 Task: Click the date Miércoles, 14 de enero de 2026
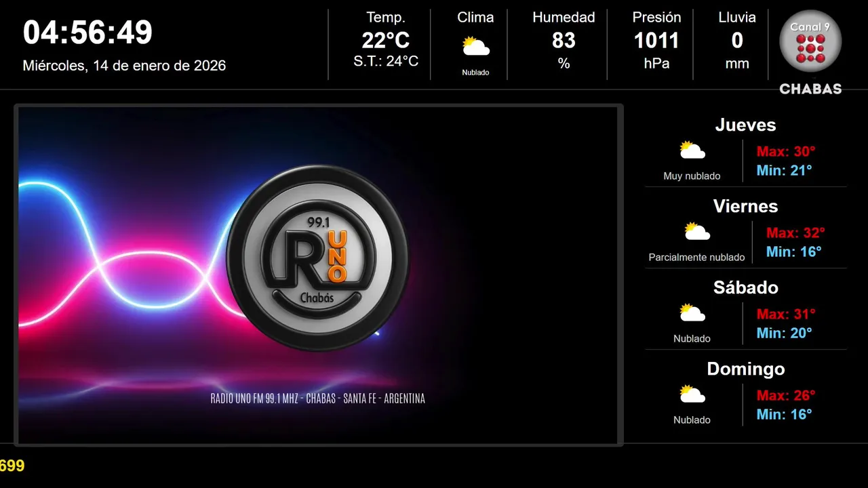[x=124, y=66]
